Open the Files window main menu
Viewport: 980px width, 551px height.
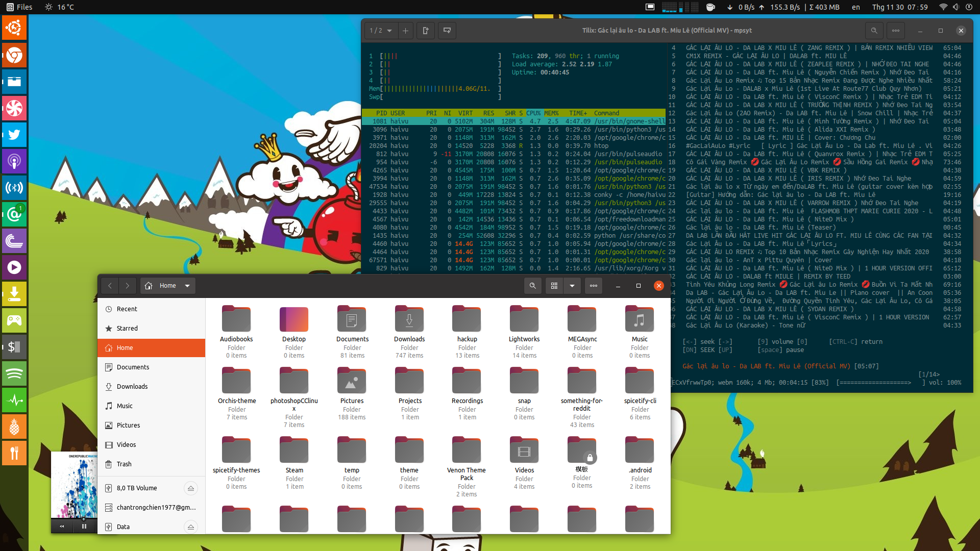point(594,286)
